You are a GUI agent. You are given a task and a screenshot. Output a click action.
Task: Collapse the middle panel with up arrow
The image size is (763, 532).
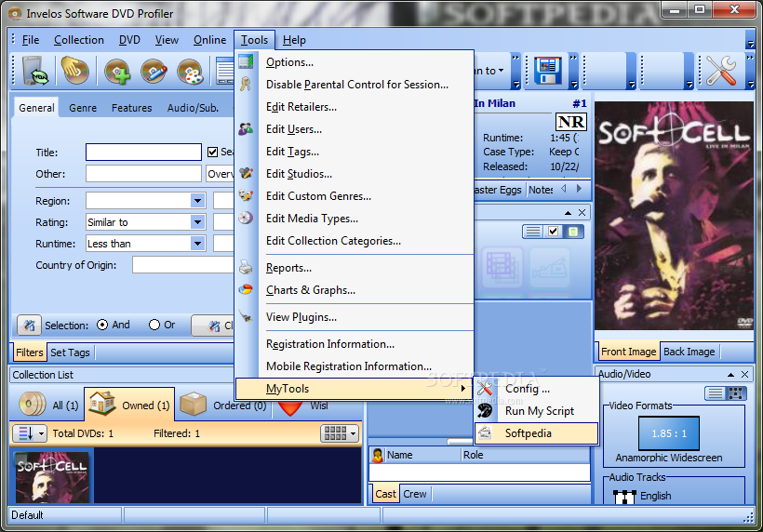pos(568,212)
